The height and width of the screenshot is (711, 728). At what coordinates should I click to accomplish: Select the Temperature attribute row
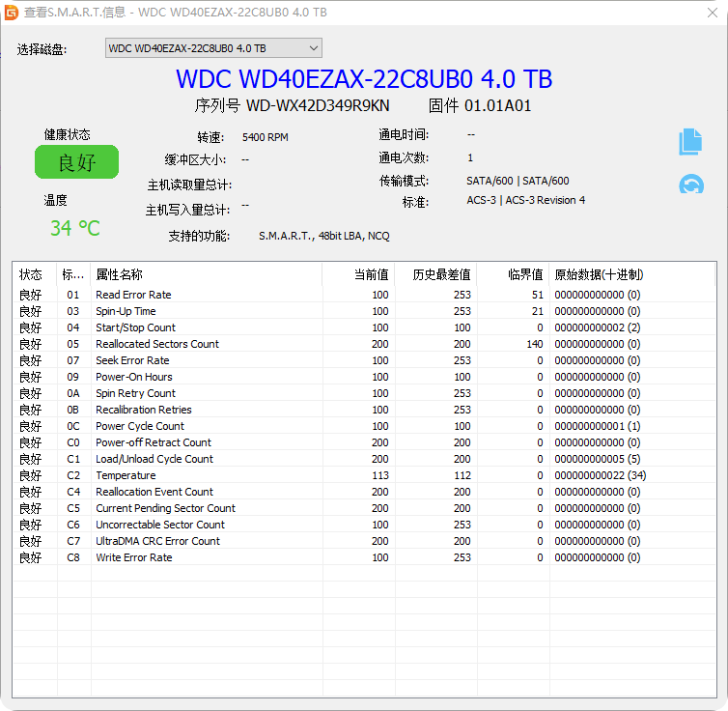pyautogui.click(x=364, y=475)
